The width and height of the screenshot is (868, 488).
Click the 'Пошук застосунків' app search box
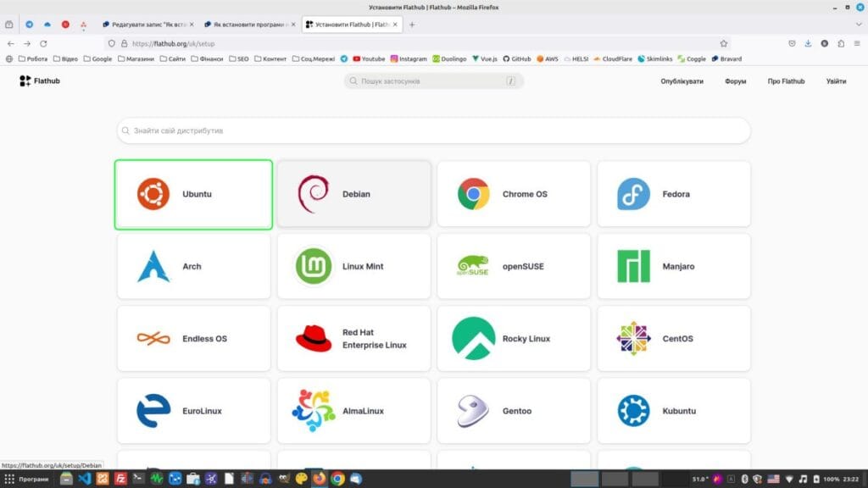click(x=431, y=81)
